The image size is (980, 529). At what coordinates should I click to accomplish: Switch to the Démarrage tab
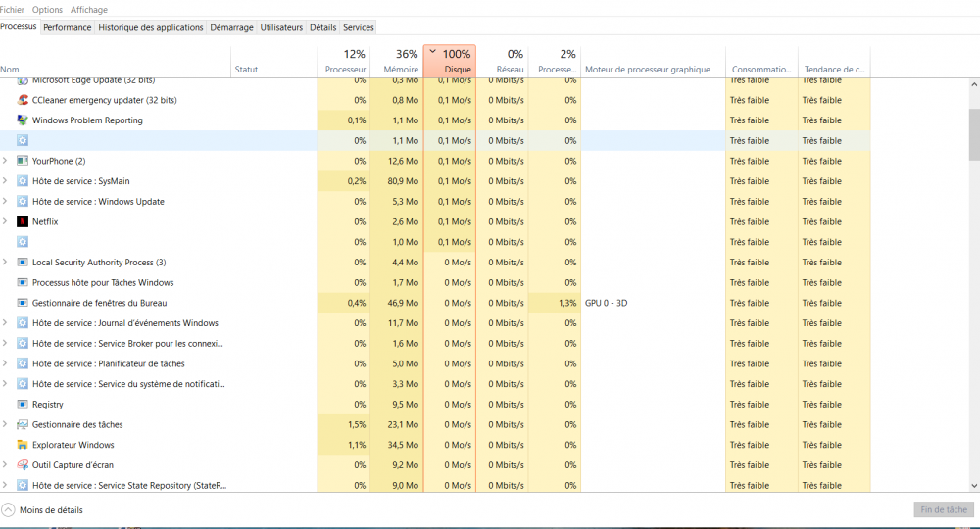(232, 27)
